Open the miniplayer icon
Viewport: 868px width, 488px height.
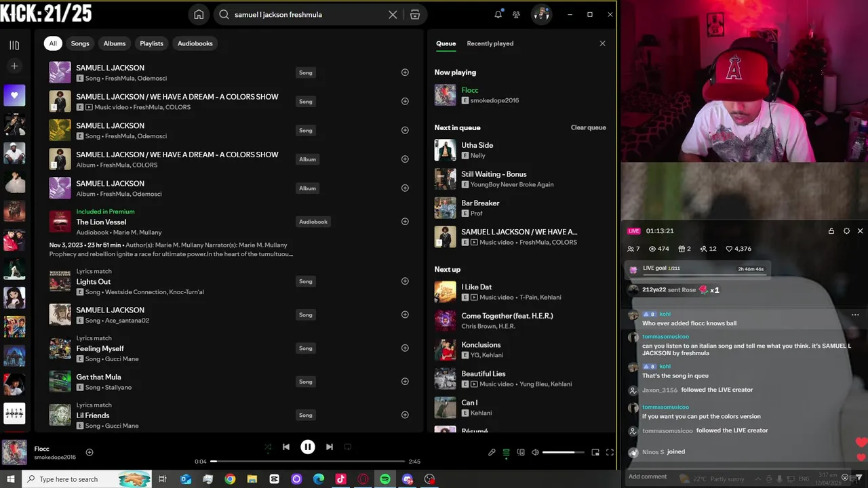595,452
